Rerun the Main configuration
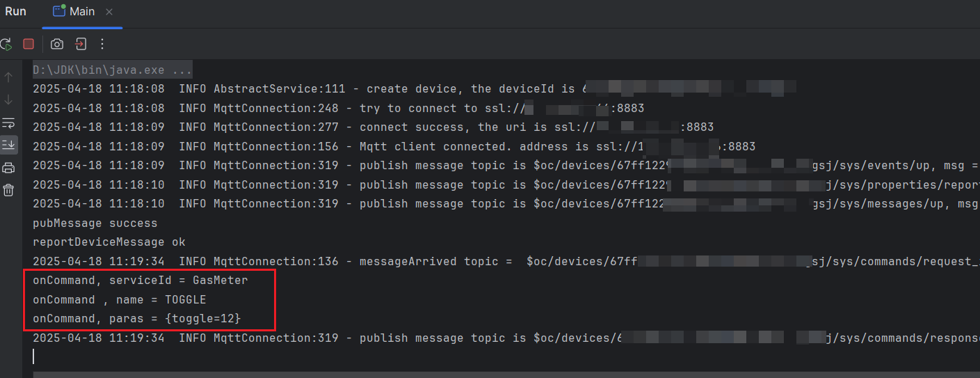The image size is (980, 378). (x=6, y=44)
